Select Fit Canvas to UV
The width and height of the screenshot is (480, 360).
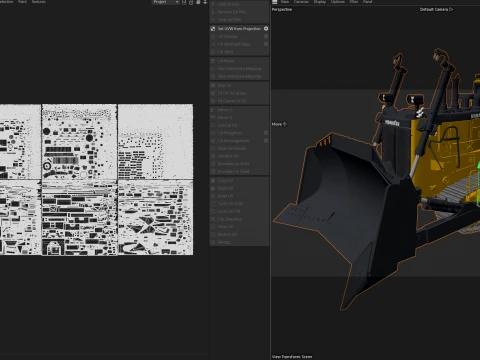point(239,101)
